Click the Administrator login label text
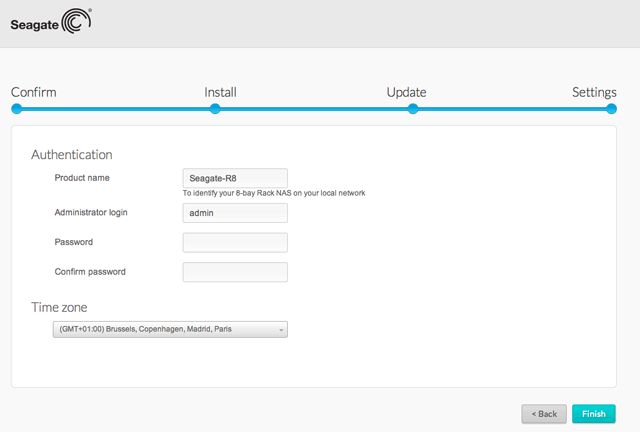Screen dimensions: 640x432 (91, 212)
